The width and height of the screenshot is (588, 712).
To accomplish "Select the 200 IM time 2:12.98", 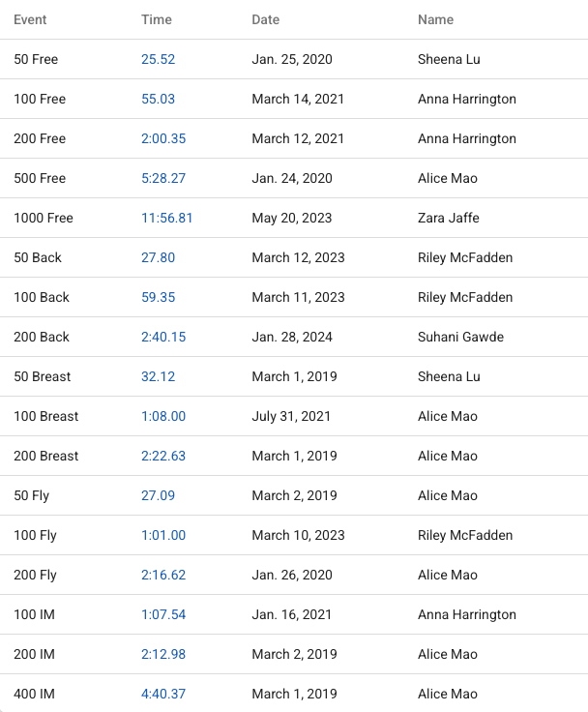I will click(x=163, y=654).
